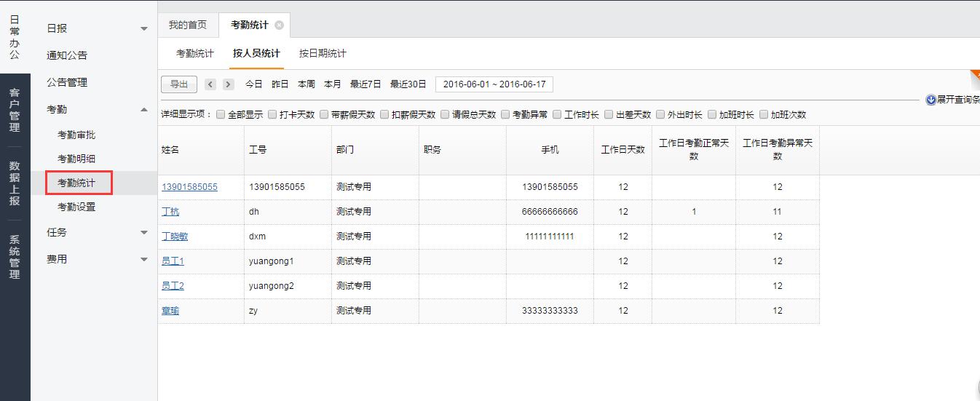Filter by 最近30日 quick range
This screenshot has height=401, width=980.
point(408,84)
